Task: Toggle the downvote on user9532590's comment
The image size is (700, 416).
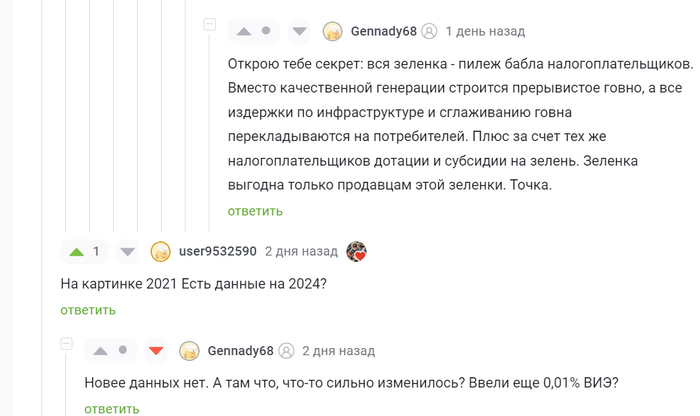Action: click(x=127, y=252)
